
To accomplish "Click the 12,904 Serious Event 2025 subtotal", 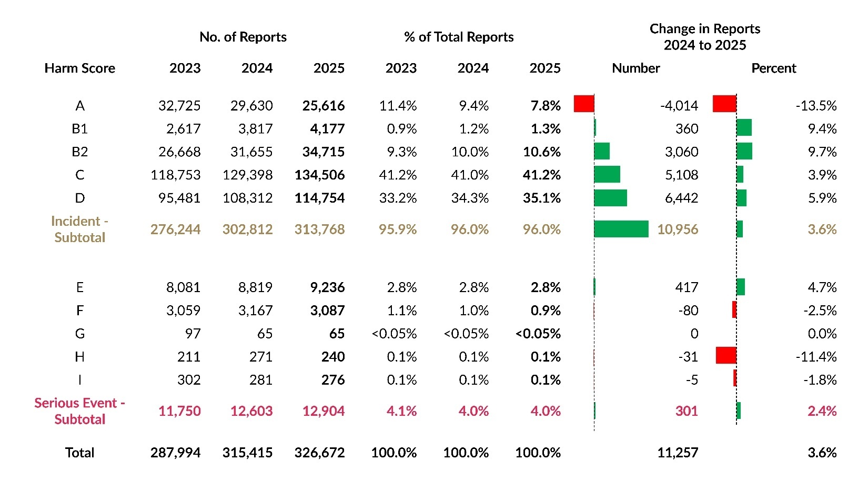I will [324, 411].
